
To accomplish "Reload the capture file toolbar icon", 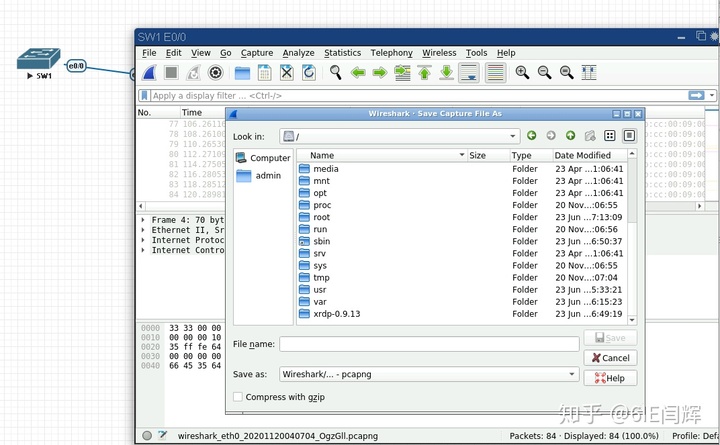I will (x=309, y=73).
